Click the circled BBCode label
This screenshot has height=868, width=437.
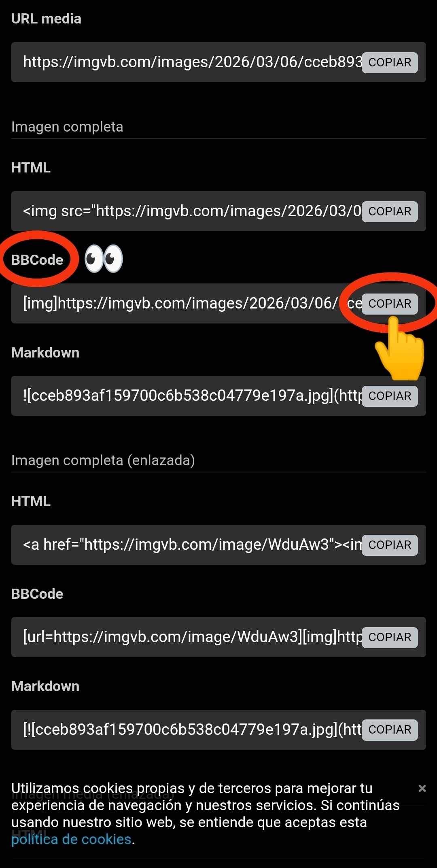(37, 260)
